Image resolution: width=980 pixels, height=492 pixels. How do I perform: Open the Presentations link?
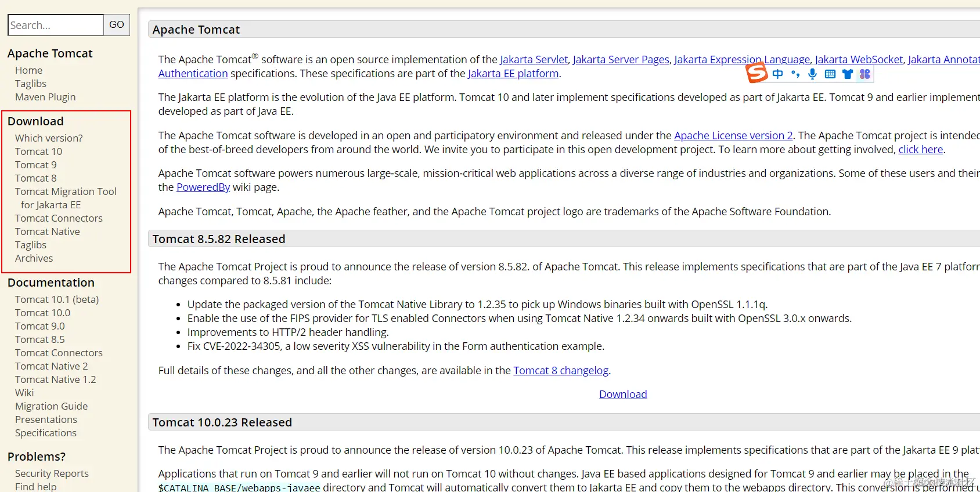pyautogui.click(x=46, y=419)
